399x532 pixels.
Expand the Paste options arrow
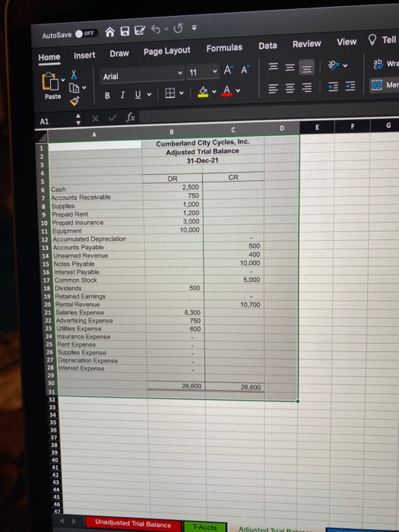(63, 80)
